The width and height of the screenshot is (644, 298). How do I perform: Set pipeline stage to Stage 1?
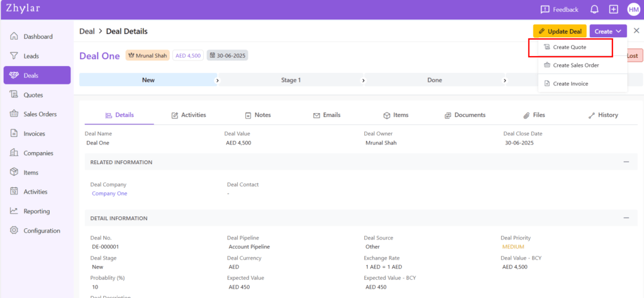click(291, 80)
